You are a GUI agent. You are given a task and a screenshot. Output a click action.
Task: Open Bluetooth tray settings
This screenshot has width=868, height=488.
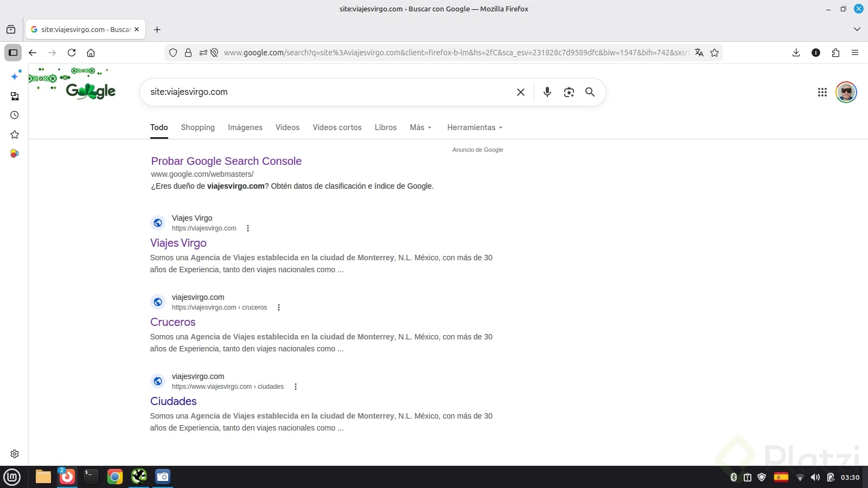click(x=733, y=477)
